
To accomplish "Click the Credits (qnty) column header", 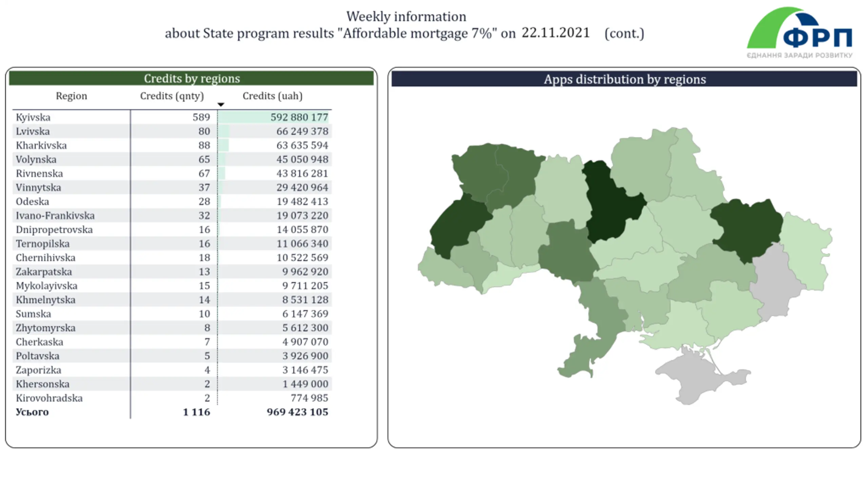I will (172, 96).
